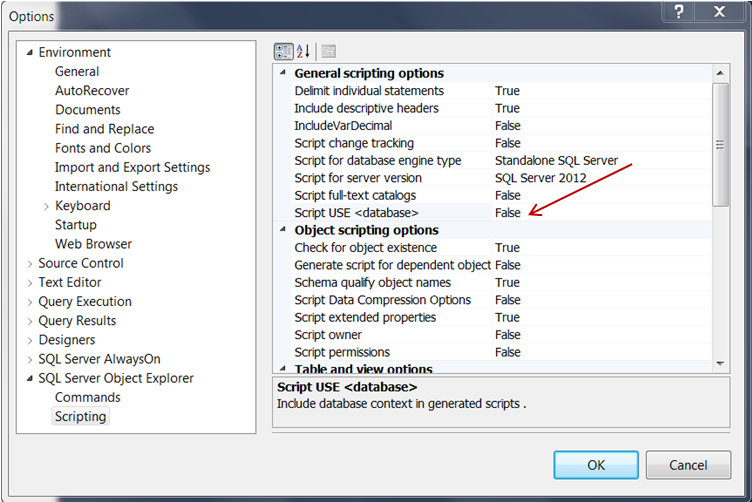The height and width of the screenshot is (502, 752).
Task: Click the OK button
Action: coord(596,464)
